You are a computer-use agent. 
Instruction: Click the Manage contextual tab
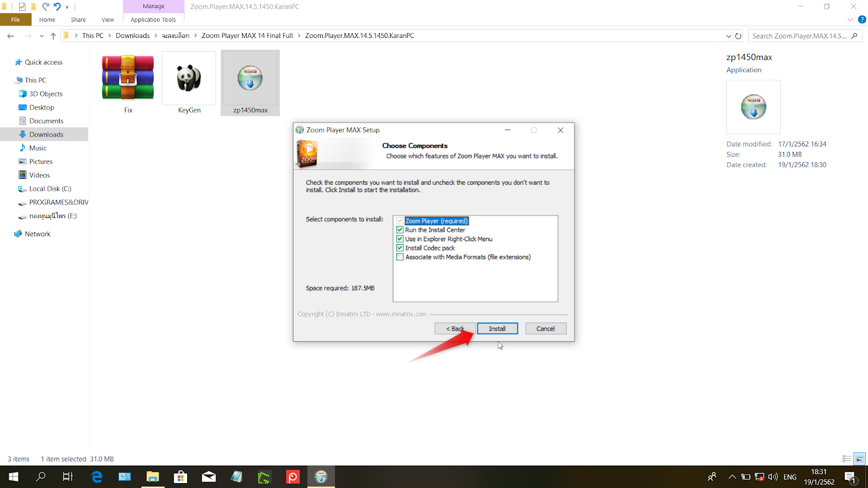(154, 7)
